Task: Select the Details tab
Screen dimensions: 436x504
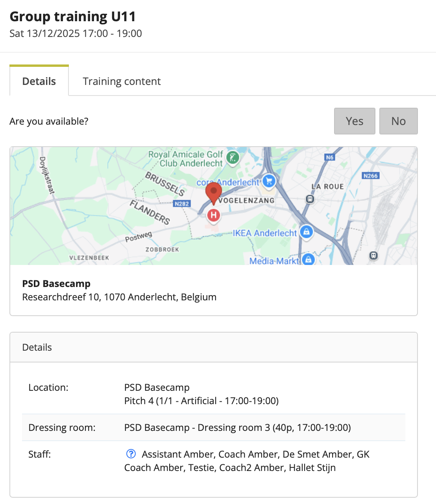Action: click(39, 81)
